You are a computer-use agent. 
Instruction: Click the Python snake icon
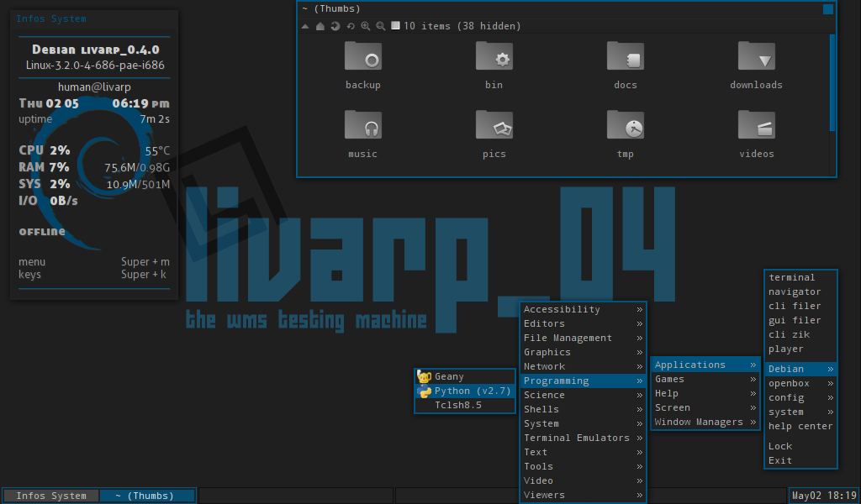point(424,391)
